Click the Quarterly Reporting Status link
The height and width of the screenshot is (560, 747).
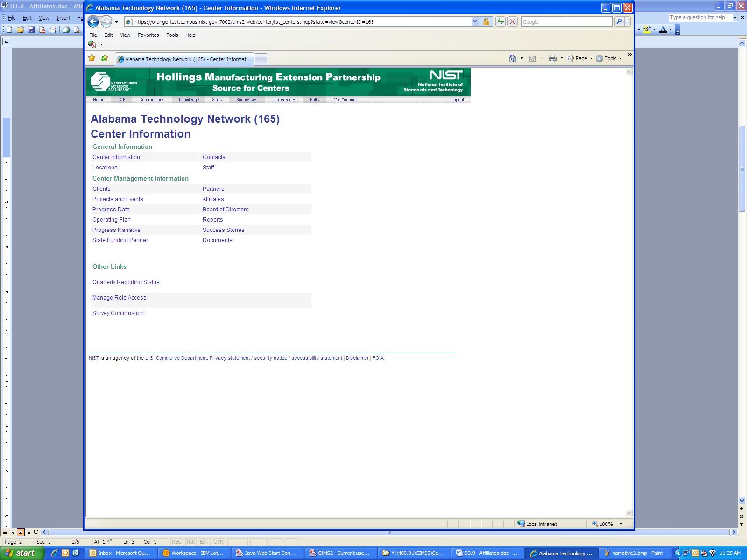(126, 282)
